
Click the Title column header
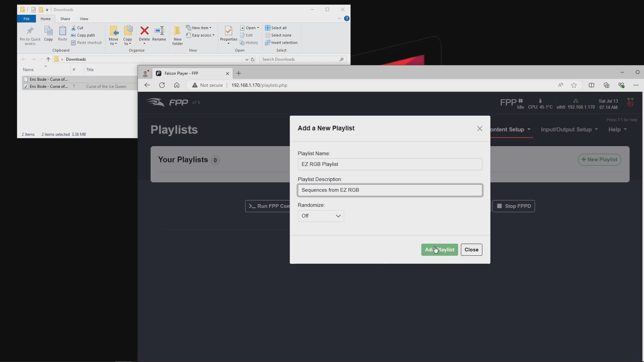(x=90, y=70)
